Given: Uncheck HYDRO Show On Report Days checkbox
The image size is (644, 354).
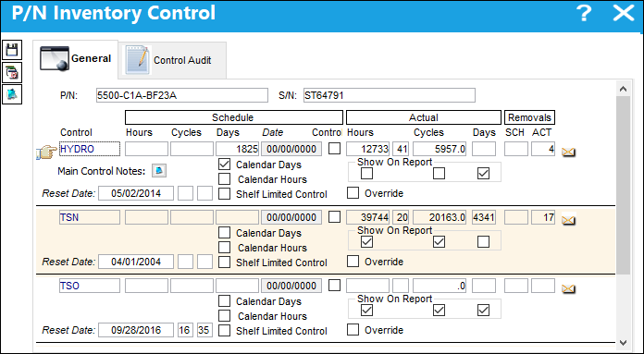Looking at the screenshot, I should pos(483,174).
